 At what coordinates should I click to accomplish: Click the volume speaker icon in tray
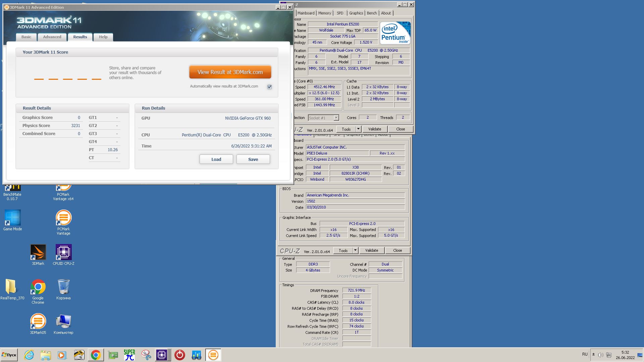pos(600,355)
